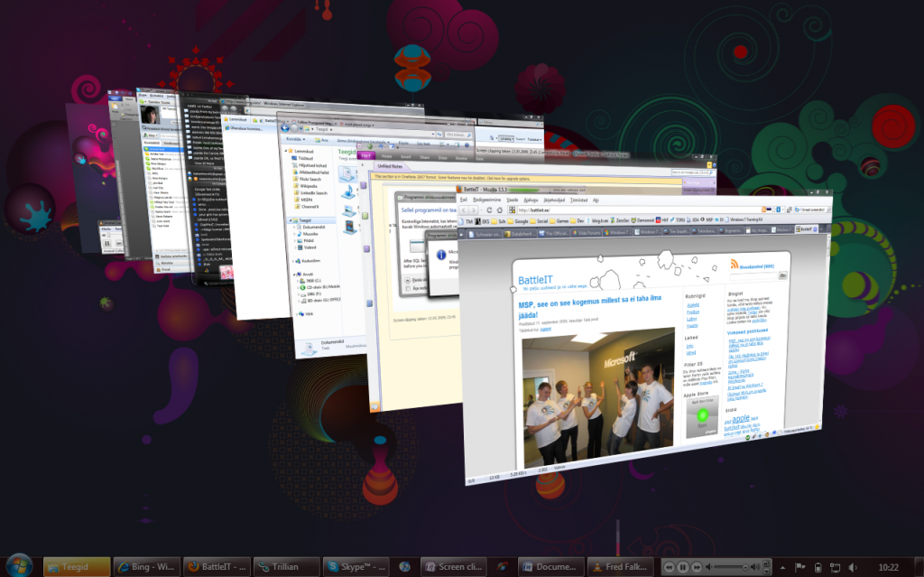Open the group photo in the blog post

tap(598, 396)
